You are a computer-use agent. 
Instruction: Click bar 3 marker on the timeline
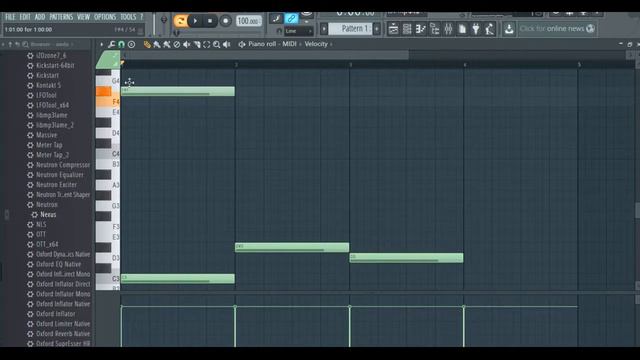350,64
